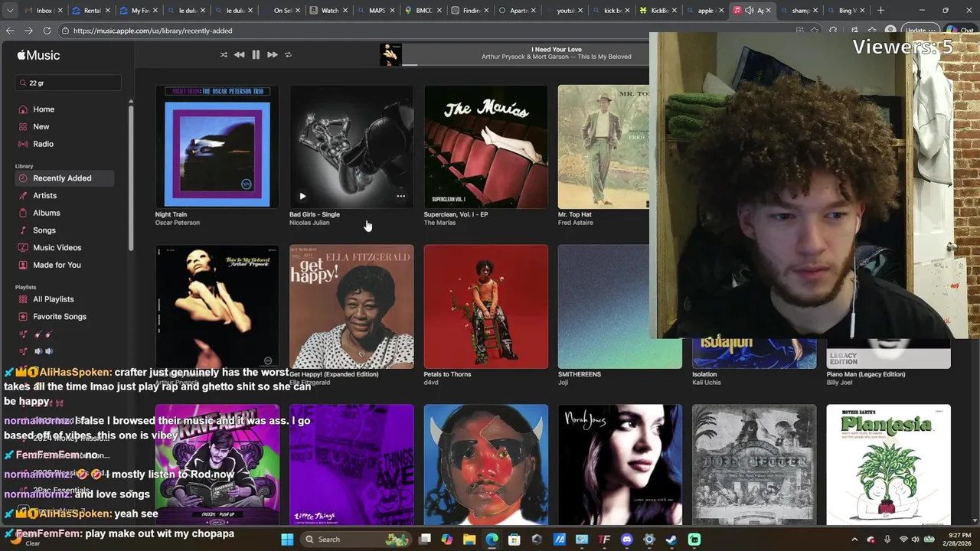Toggle shuffle in the player controls
The height and width of the screenshot is (551, 980).
click(x=224, y=55)
